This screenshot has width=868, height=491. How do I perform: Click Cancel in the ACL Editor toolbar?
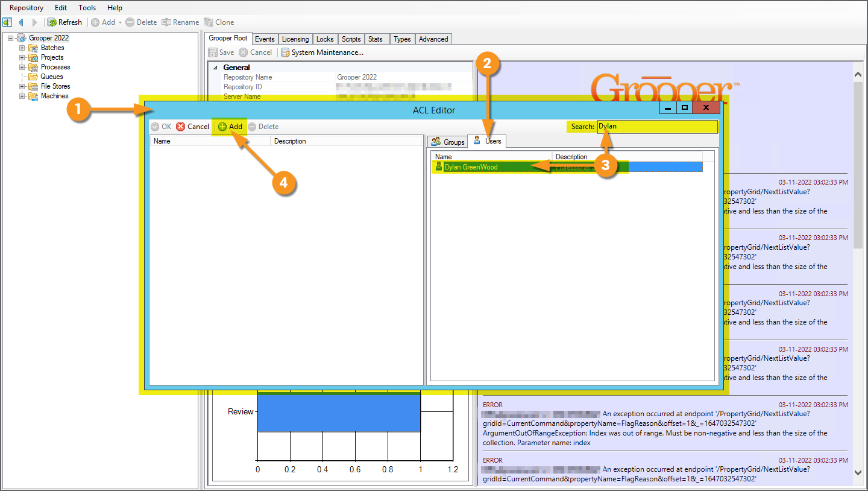(x=193, y=127)
